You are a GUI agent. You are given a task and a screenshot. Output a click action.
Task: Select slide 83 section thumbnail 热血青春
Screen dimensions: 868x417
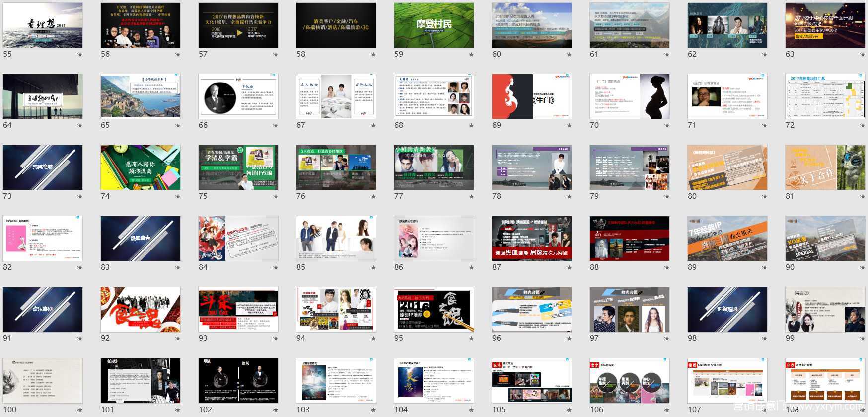pos(141,239)
